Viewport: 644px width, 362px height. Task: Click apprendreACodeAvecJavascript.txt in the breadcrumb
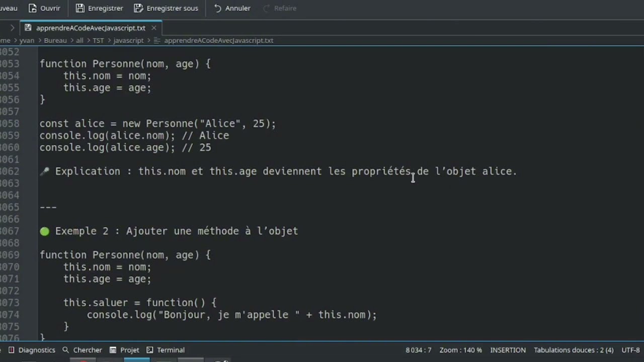click(218, 40)
